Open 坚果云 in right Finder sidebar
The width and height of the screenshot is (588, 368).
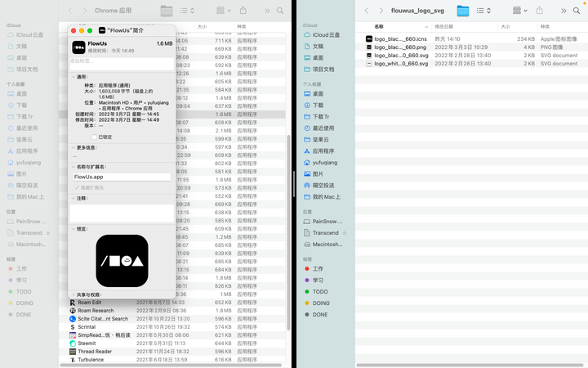click(x=316, y=140)
